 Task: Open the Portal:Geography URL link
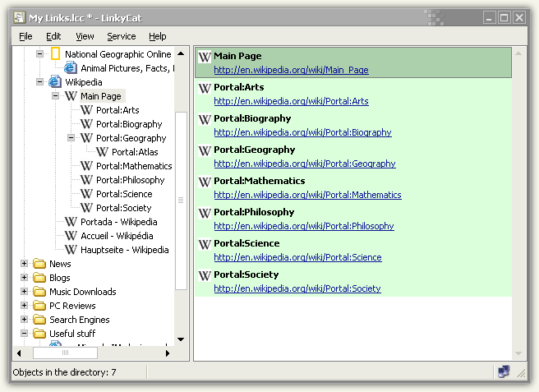[x=305, y=164]
